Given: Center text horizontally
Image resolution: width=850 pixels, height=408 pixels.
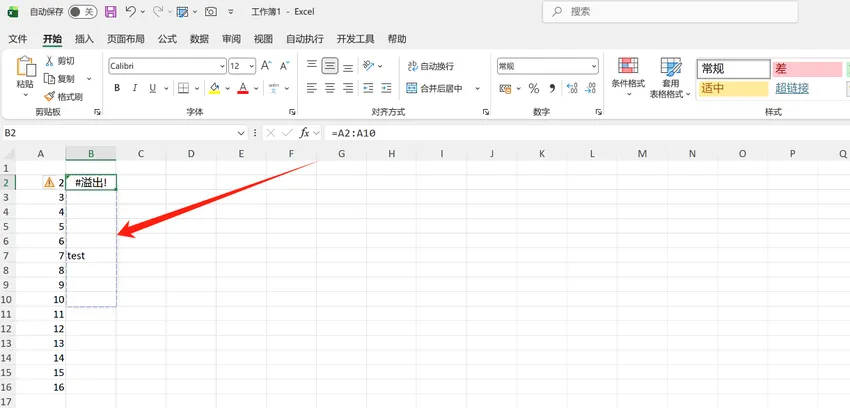Looking at the screenshot, I should click(x=330, y=88).
